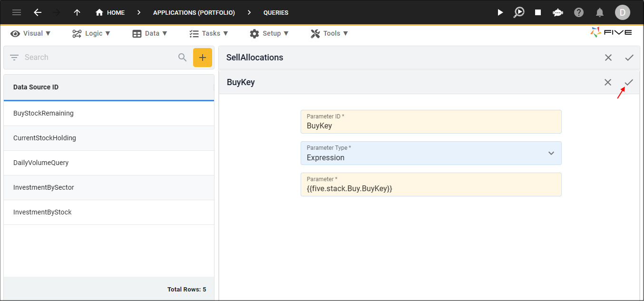Select the InvestmentByStock row
The image size is (644, 301).
pos(109,212)
